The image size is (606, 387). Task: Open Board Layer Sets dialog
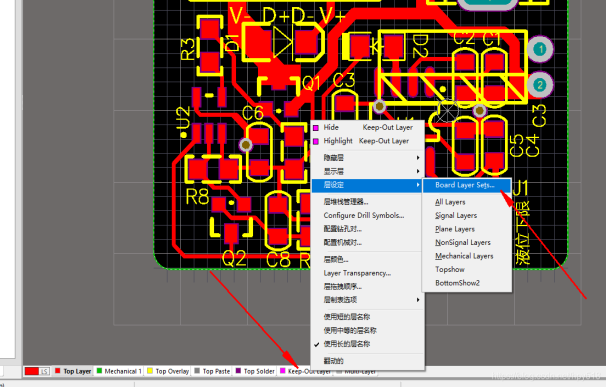[466, 185]
